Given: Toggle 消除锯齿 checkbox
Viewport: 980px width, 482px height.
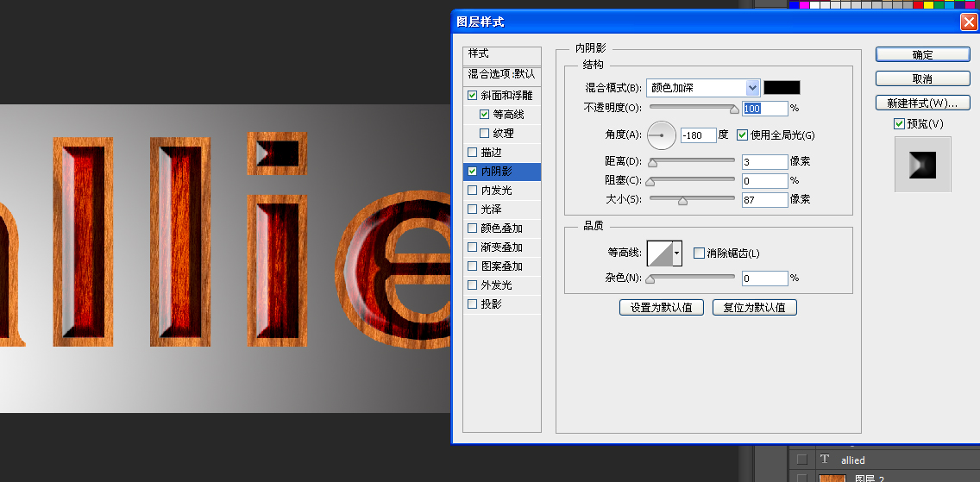Looking at the screenshot, I should pos(699,253).
